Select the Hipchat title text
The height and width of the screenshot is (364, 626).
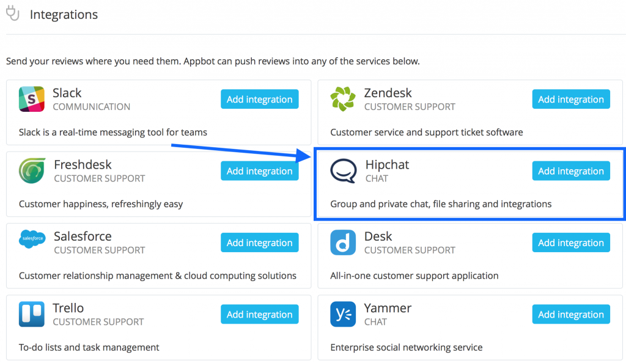[x=387, y=165]
